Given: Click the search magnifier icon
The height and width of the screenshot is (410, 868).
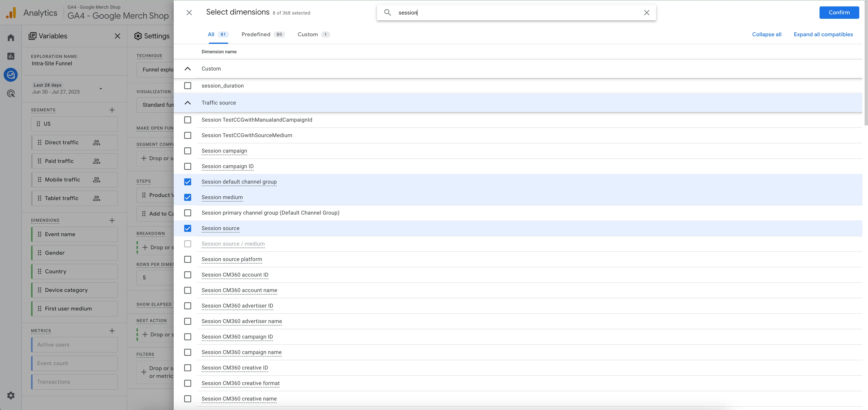Looking at the screenshot, I should pyautogui.click(x=388, y=13).
